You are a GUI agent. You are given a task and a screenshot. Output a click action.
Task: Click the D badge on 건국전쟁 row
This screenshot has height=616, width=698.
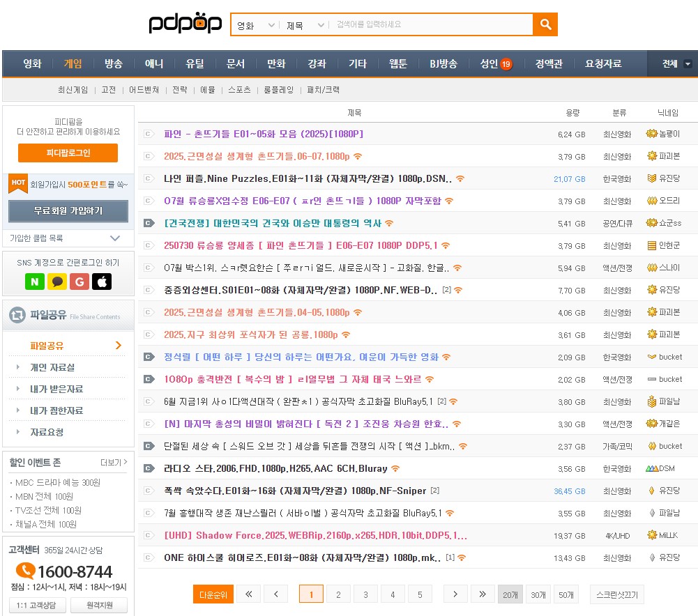pyautogui.click(x=148, y=223)
